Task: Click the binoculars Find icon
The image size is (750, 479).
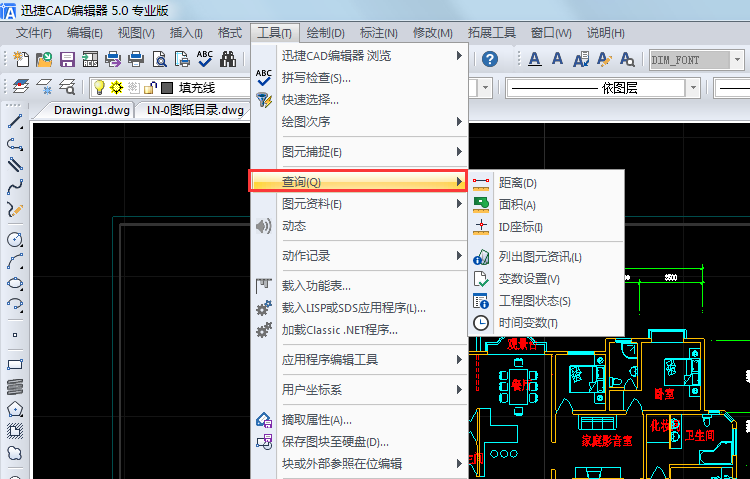Action: point(228,59)
